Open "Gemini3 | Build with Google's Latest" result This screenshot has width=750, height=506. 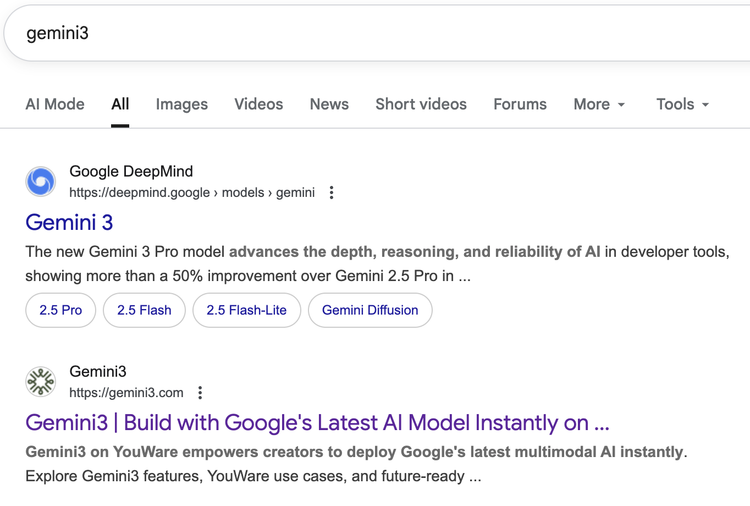[317, 422]
